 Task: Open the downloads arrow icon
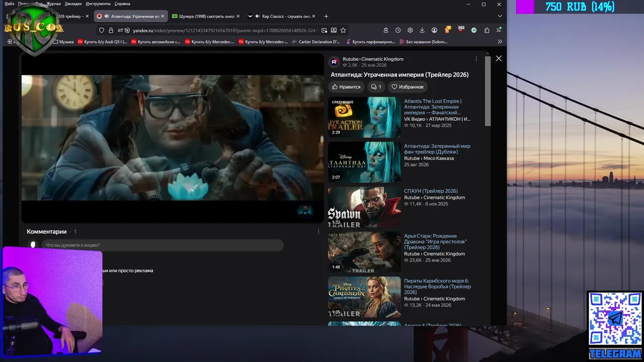[x=422, y=30]
